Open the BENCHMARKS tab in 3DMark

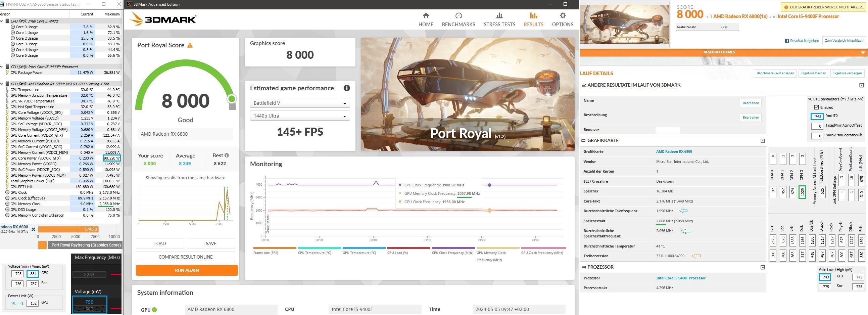pos(458,19)
